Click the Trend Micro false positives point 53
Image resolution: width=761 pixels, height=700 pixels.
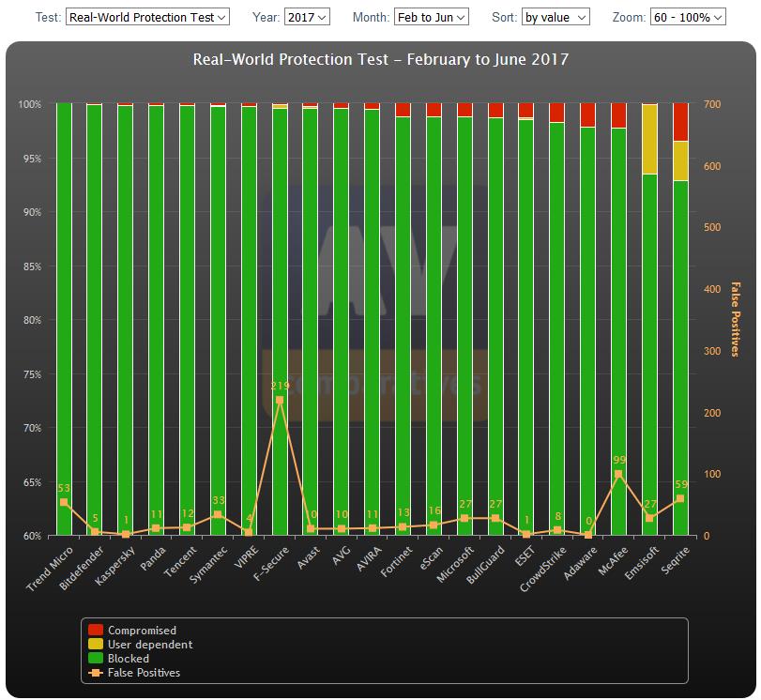tap(64, 502)
